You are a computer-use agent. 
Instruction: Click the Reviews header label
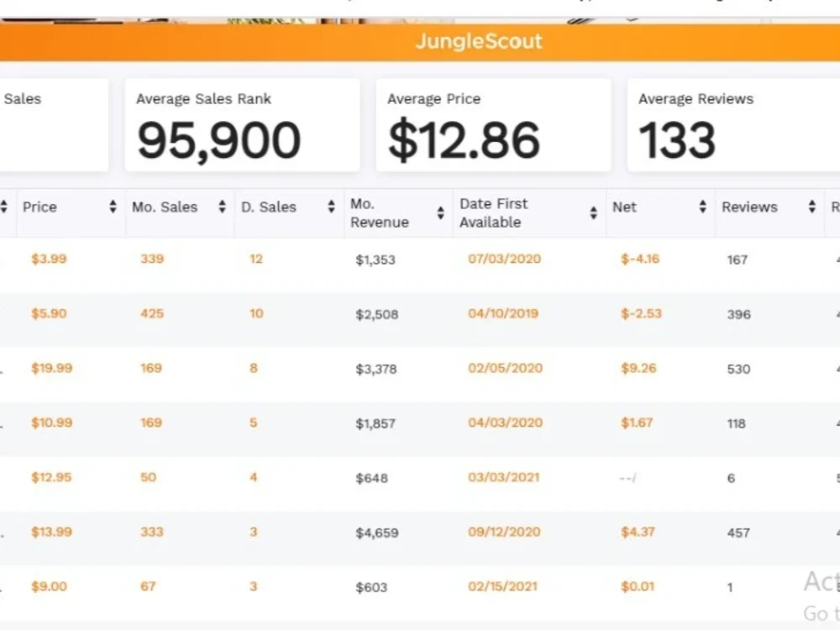[749, 207]
